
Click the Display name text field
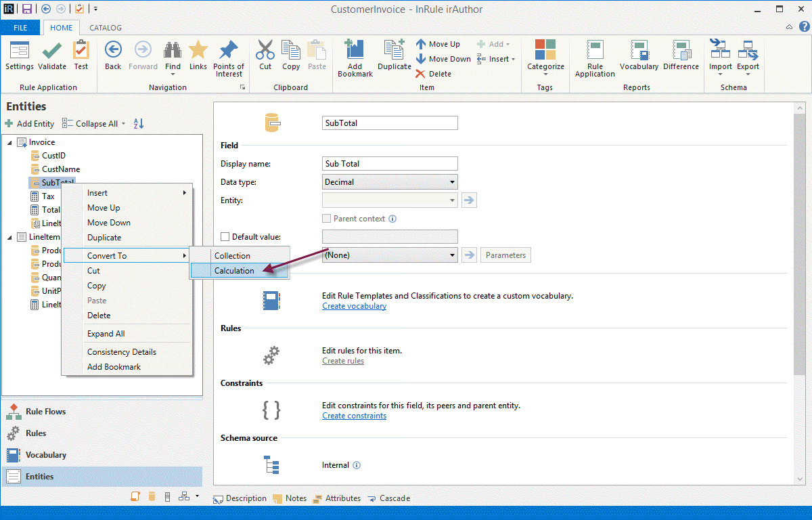coord(390,164)
